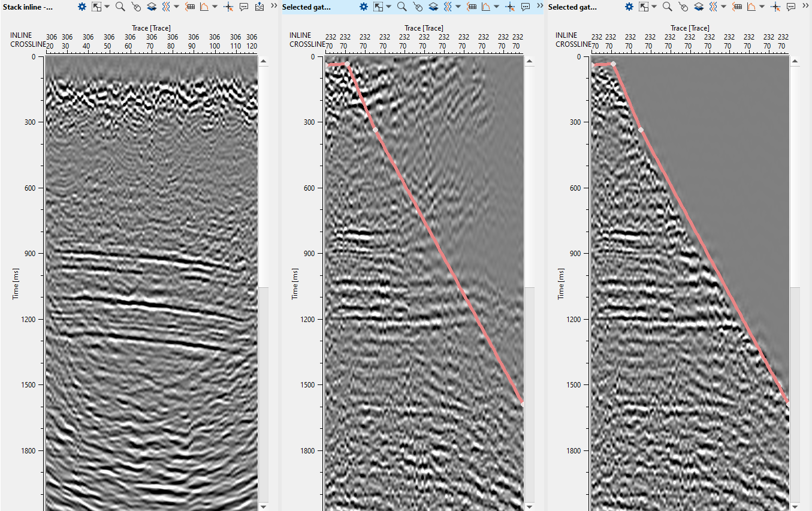Viewport: 812px width, 511px height.
Task: Click fit-to-window icon in right gather panel
Action: point(644,7)
